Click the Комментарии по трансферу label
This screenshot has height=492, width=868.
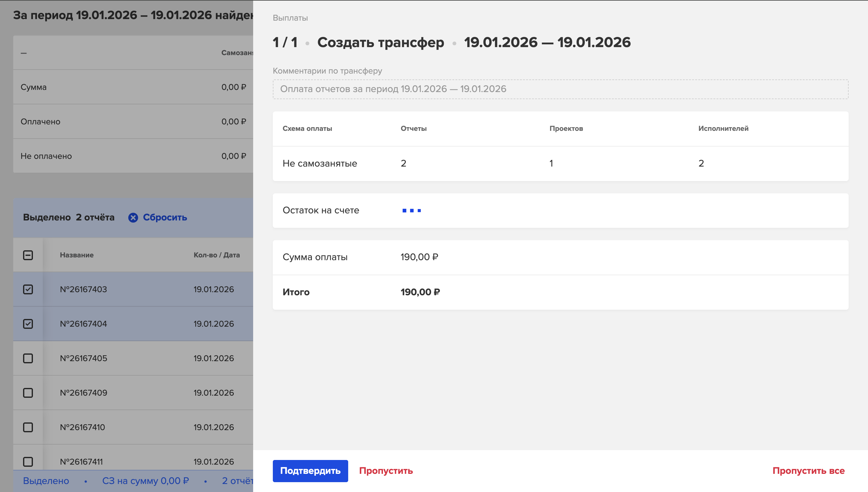click(327, 71)
